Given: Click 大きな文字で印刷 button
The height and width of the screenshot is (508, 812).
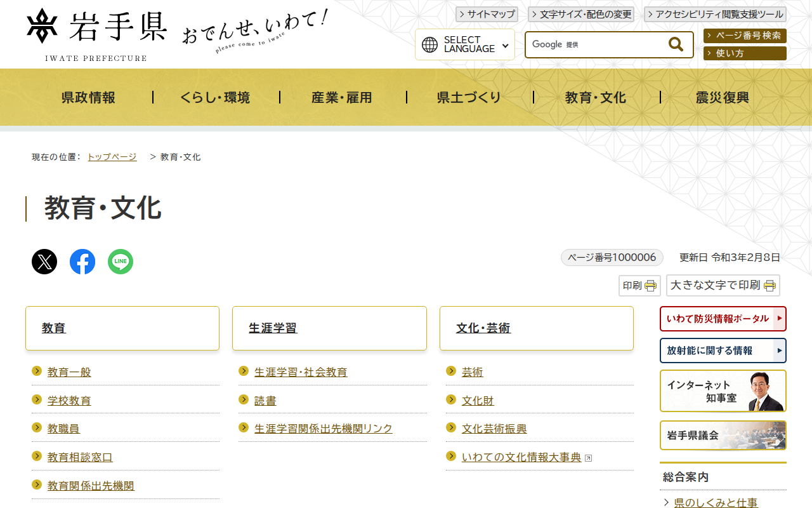Looking at the screenshot, I should [x=723, y=286].
